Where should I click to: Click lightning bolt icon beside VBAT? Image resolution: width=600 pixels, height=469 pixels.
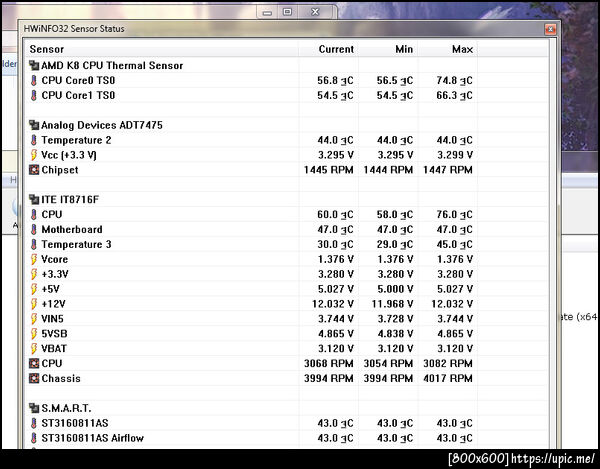click(34, 349)
